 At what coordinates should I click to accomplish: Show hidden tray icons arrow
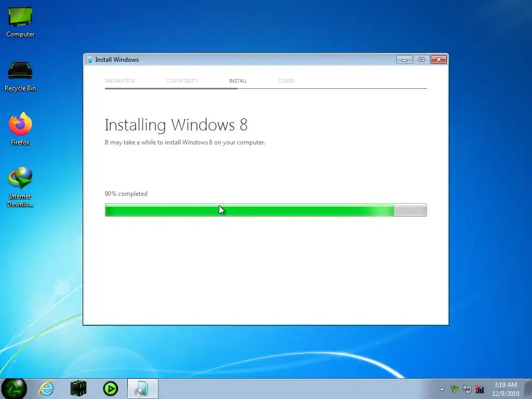tap(442, 389)
